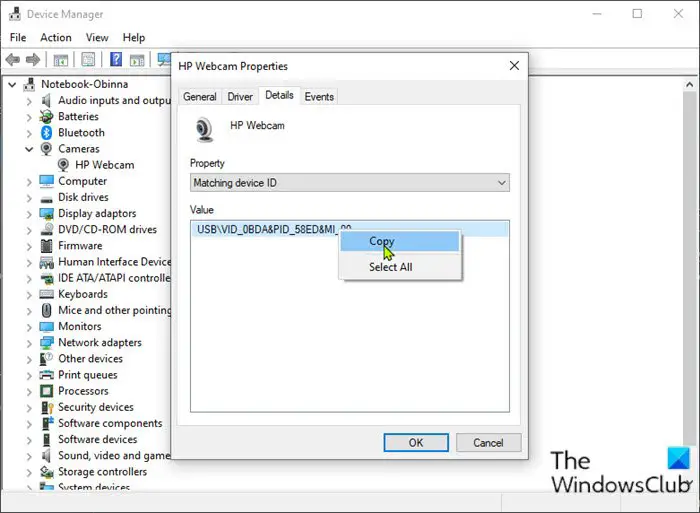Click the HP Webcam device icon in tree
Viewport: 700px width, 513px height.
[63, 165]
